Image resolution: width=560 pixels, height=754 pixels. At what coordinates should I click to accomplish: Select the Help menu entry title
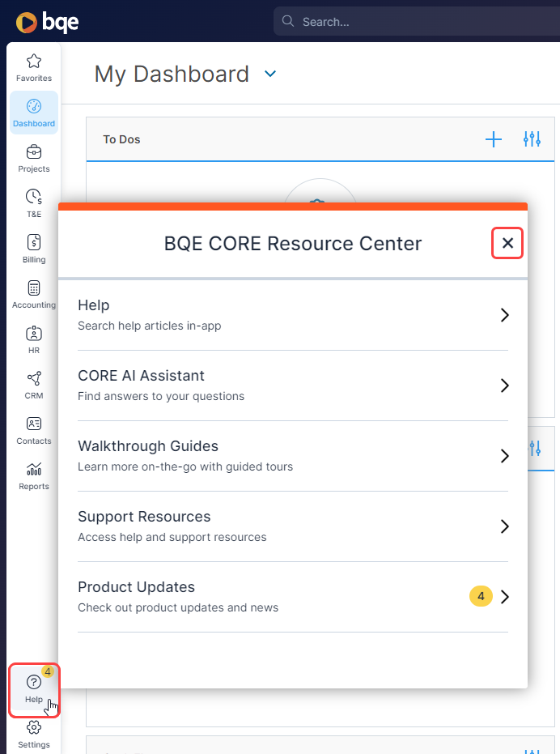(x=94, y=305)
